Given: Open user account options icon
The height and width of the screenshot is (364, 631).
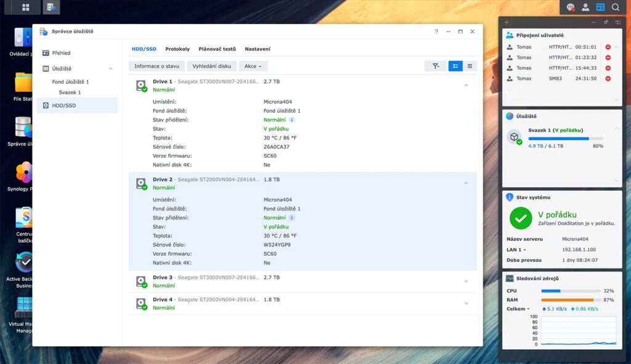Looking at the screenshot, I should tap(585, 7).
